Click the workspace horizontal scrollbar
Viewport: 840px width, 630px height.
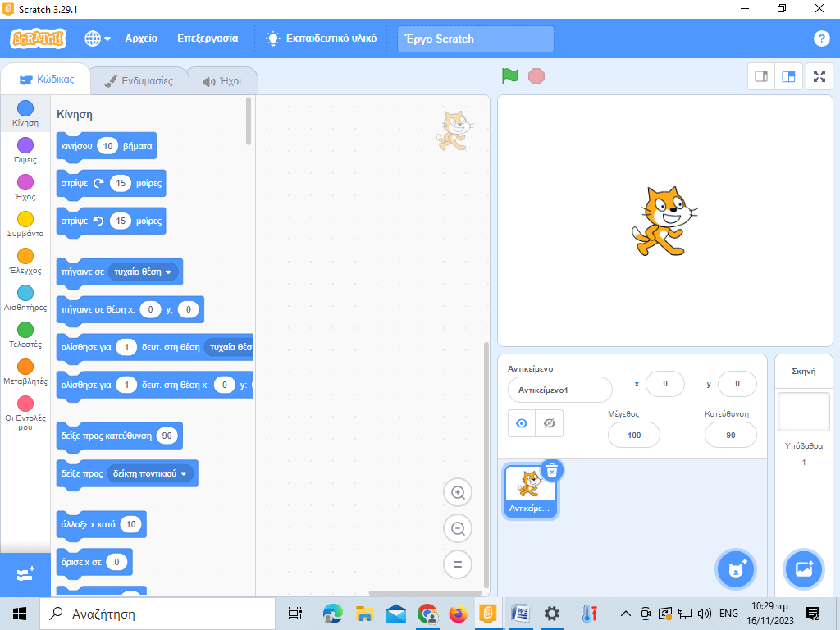coord(425,592)
